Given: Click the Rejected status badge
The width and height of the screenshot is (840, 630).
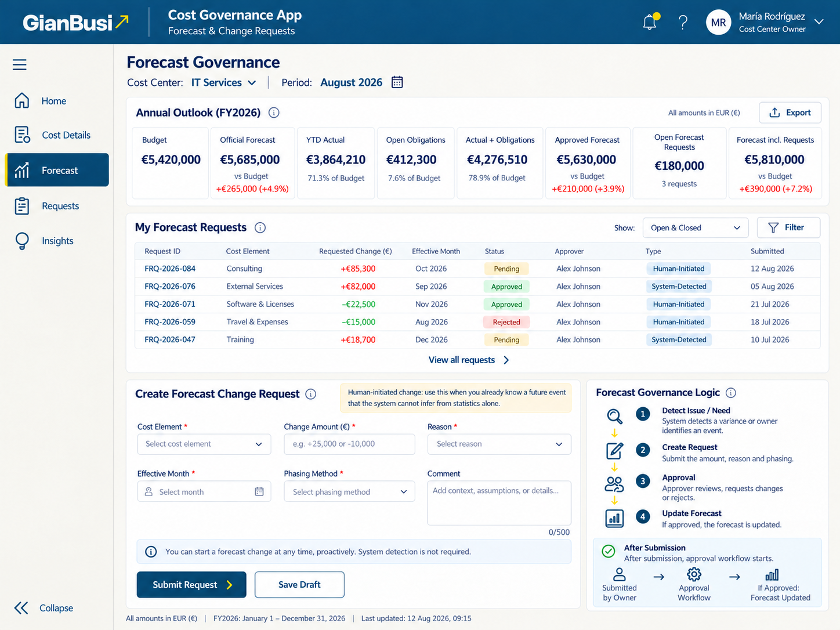Looking at the screenshot, I should [x=506, y=322].
